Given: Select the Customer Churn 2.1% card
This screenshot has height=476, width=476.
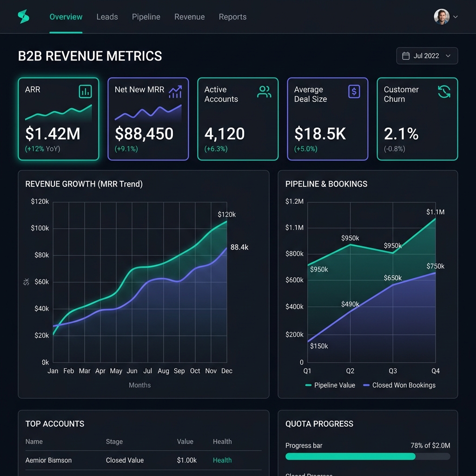Looking at the screenshot, I should (x=417, y=119).
